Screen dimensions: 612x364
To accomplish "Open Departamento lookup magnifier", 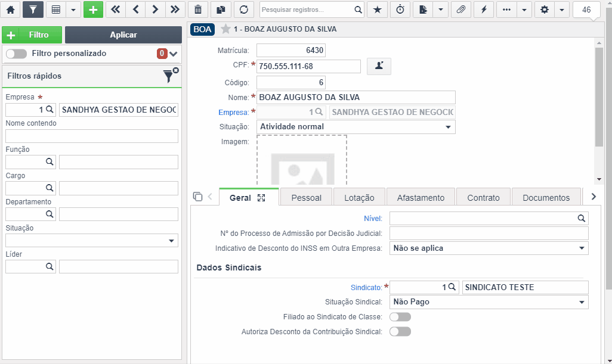I will (50, 214).
